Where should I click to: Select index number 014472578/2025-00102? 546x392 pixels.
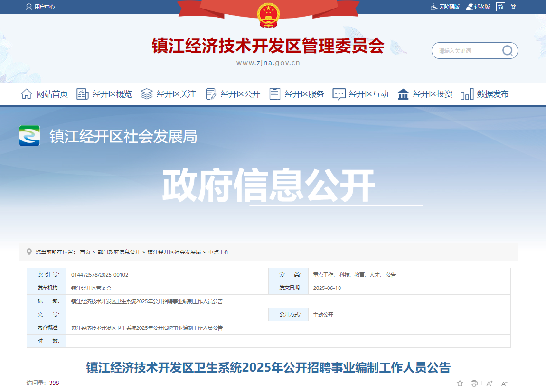100,275
